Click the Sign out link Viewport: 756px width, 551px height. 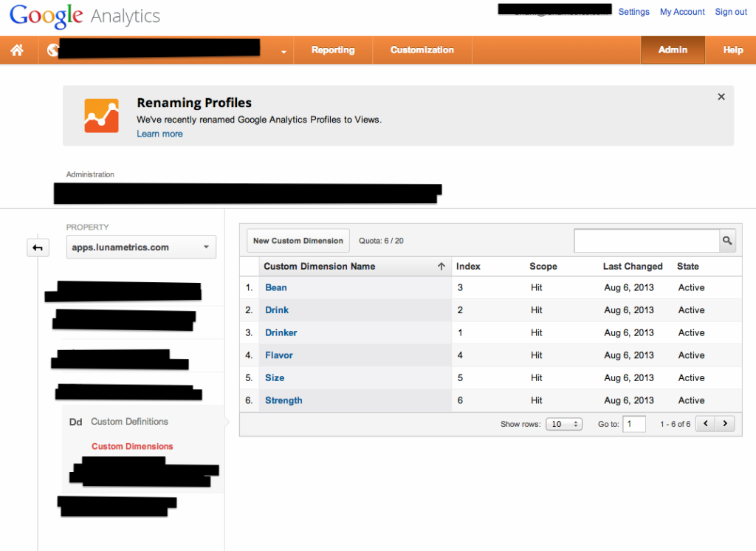point(731,12)
